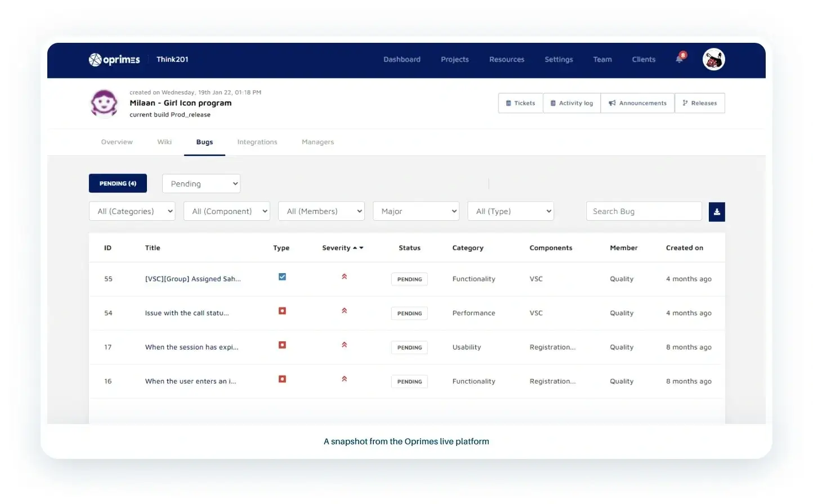Click the red type icon for bug 17
Screen dimensions: 813x504
point(282,345)
